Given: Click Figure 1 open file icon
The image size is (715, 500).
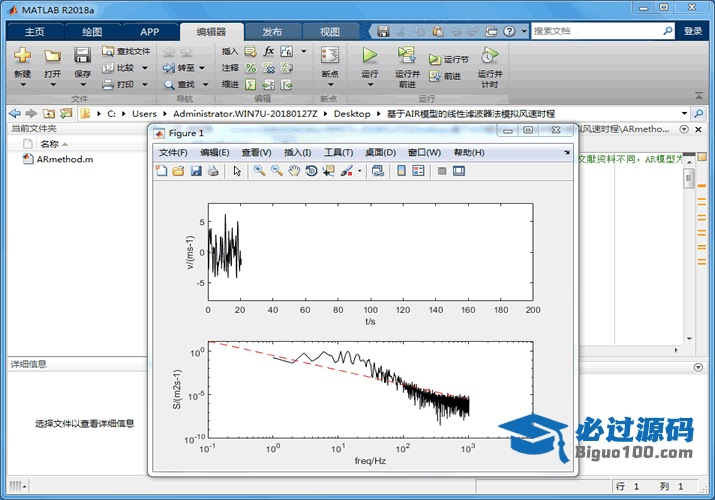Looking at the screenshot, I should click(x=178, y=171).
